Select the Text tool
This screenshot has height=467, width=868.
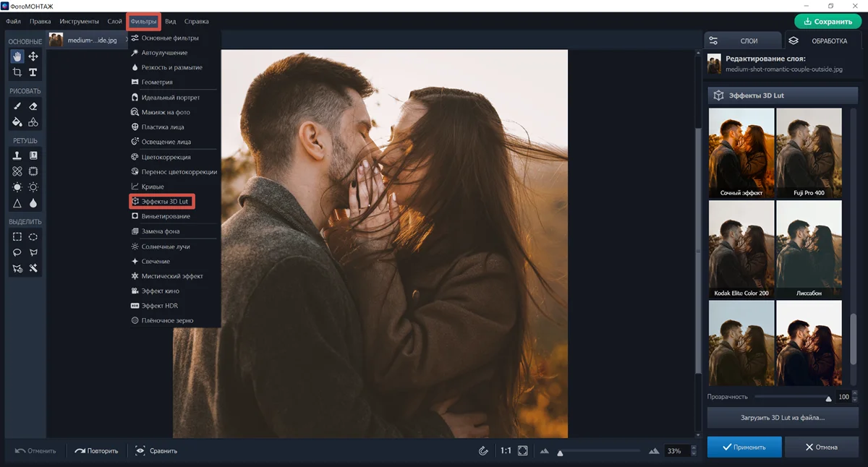(33, 72)
